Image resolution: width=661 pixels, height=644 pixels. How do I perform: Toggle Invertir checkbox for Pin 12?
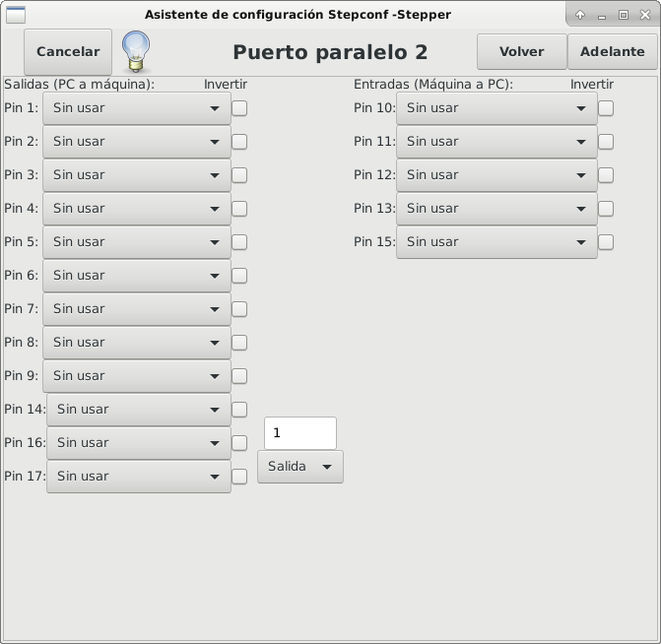pos(606,175)
